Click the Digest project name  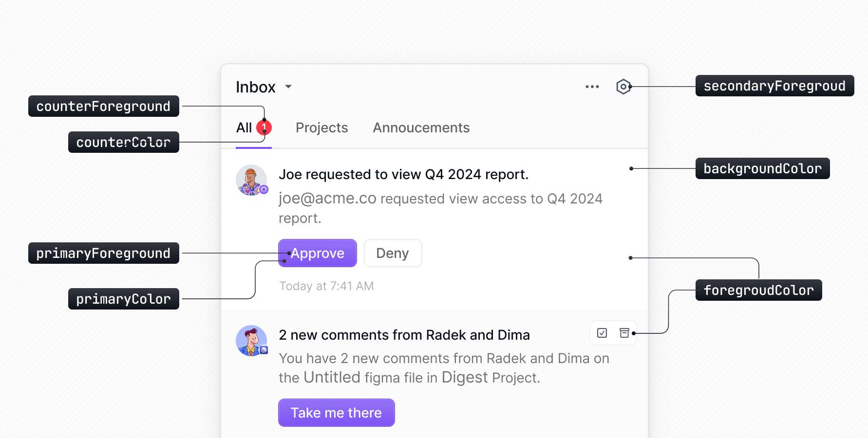(464, 378)
